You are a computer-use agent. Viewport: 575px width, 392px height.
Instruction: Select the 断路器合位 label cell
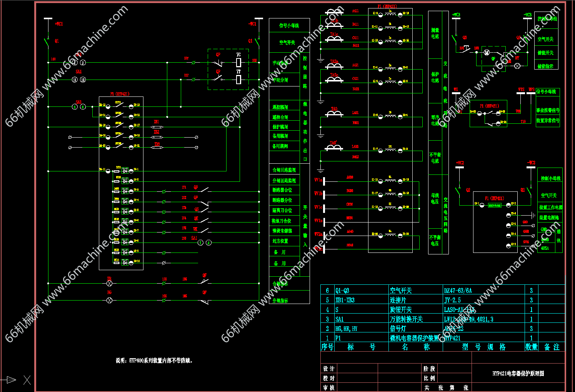point(282,190)
